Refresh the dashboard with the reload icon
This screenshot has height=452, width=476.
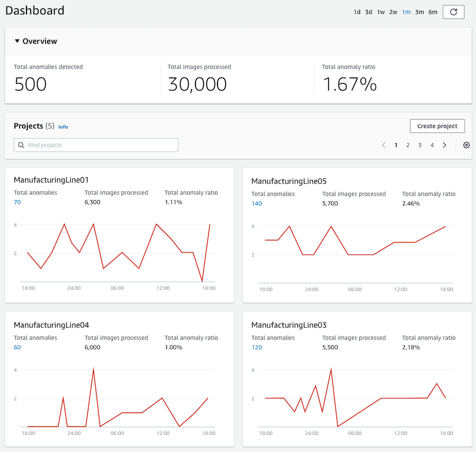[453, 12]
